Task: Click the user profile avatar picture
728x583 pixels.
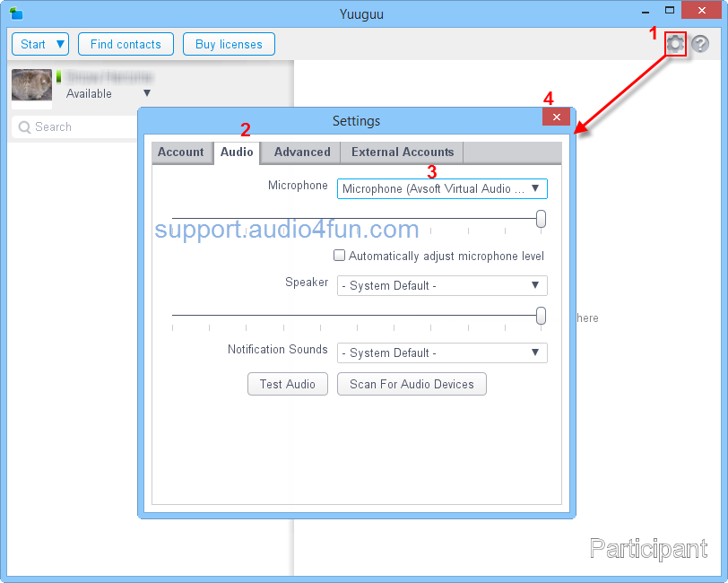Action: click(31, 85)
